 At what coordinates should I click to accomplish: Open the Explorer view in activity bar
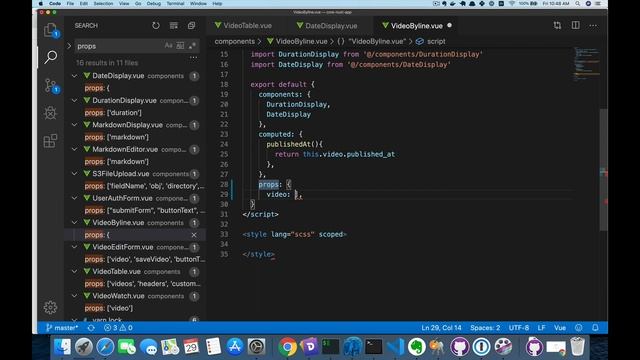tap(51, 30)
